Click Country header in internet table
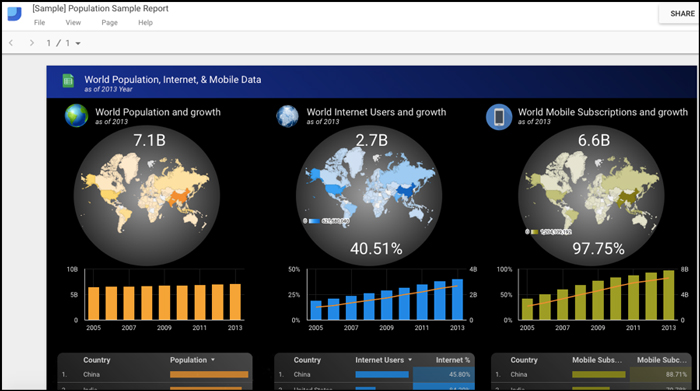 [x=307, y=360]
